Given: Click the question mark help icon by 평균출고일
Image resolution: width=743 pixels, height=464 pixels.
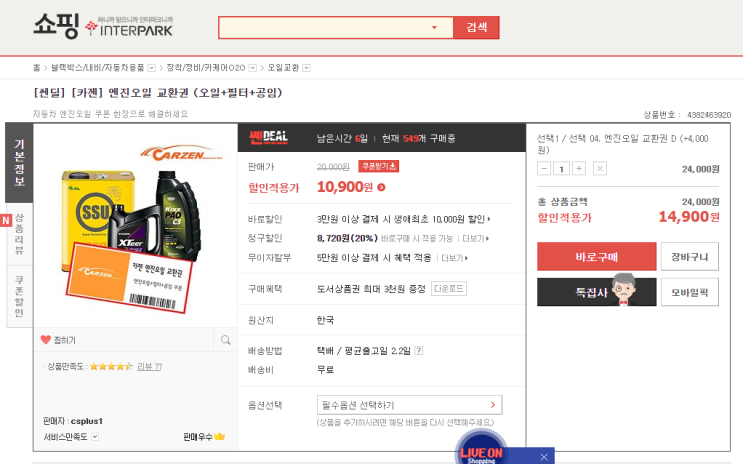Looking at the screenshot, I should click(419, 351).
